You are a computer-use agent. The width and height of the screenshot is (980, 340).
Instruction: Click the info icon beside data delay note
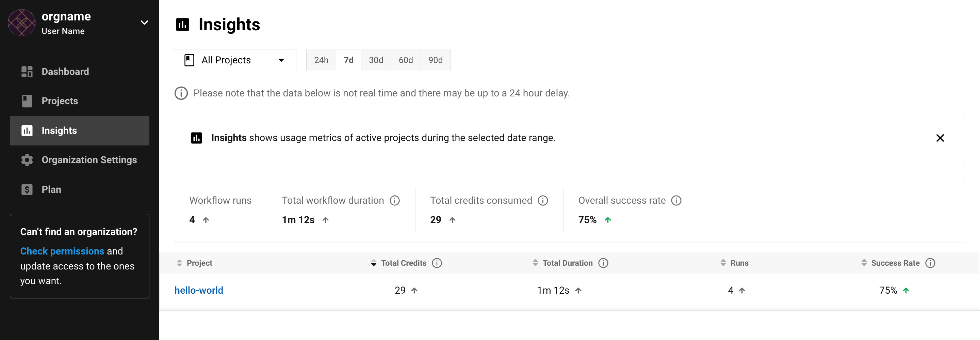[181, 93]
